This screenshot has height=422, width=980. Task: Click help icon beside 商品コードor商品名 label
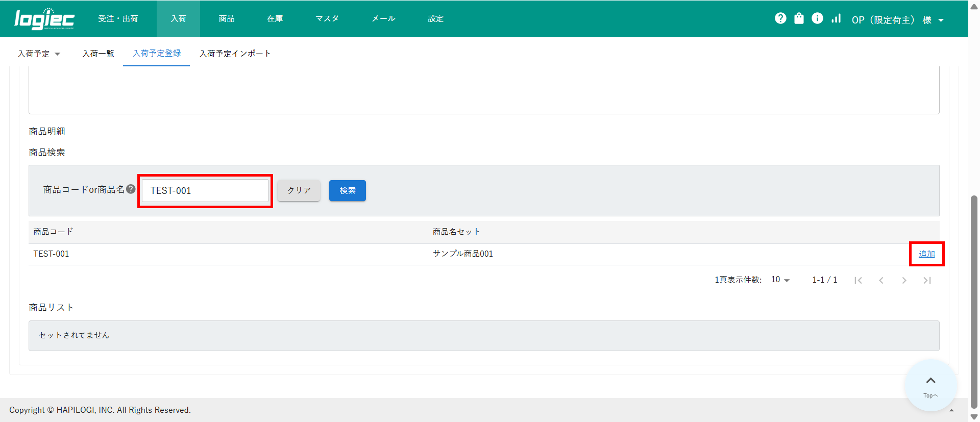(131, 189)
